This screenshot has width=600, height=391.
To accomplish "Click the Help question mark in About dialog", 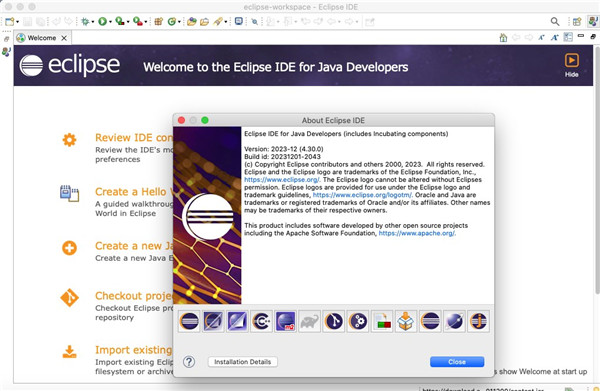I will (x=189, y=362).
